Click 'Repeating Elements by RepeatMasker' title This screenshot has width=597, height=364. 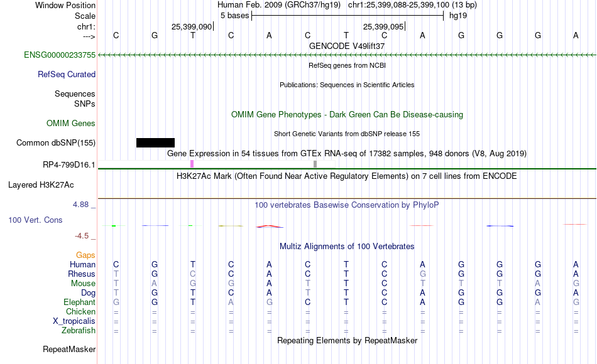[347, 340]
